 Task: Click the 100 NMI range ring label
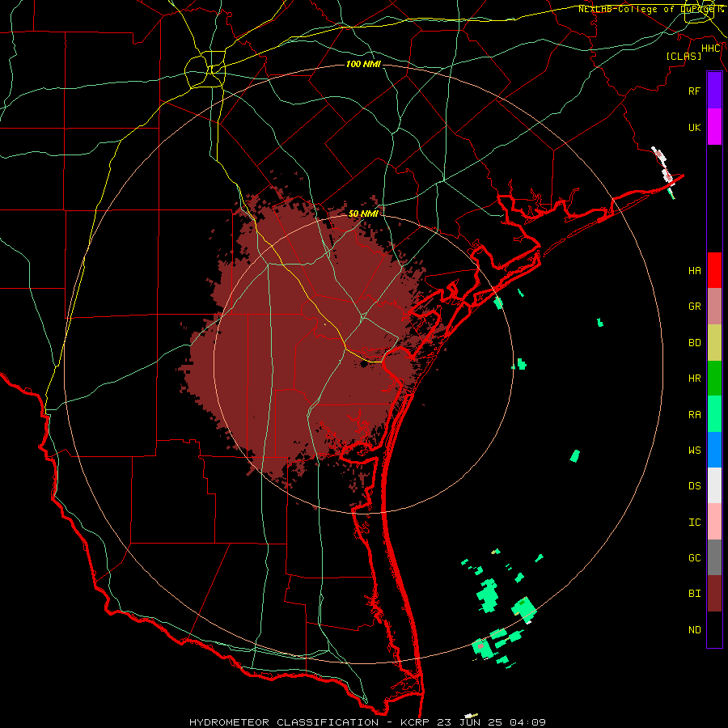coord(363,64)
